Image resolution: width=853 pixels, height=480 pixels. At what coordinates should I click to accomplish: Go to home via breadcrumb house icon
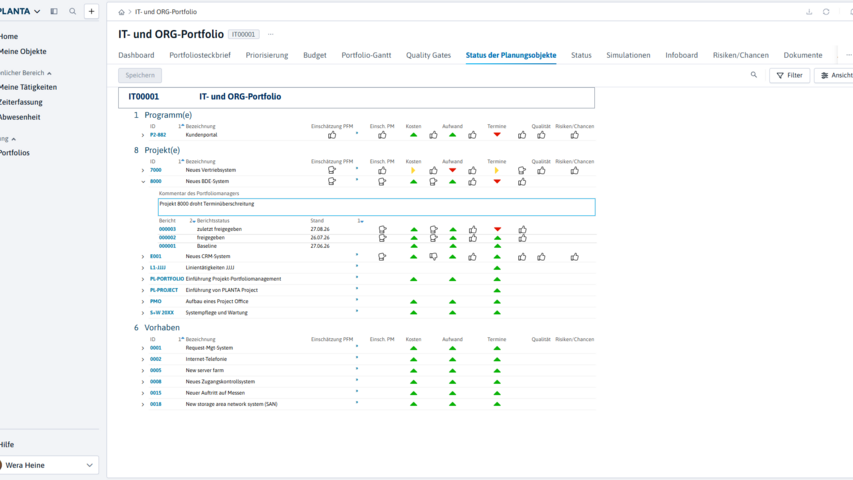121,12
